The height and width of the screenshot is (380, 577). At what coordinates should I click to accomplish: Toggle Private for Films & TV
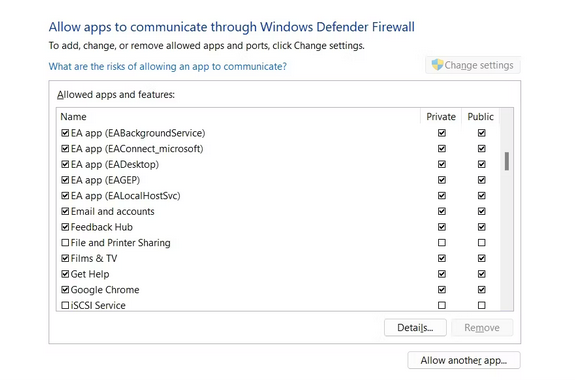point(442,258)
